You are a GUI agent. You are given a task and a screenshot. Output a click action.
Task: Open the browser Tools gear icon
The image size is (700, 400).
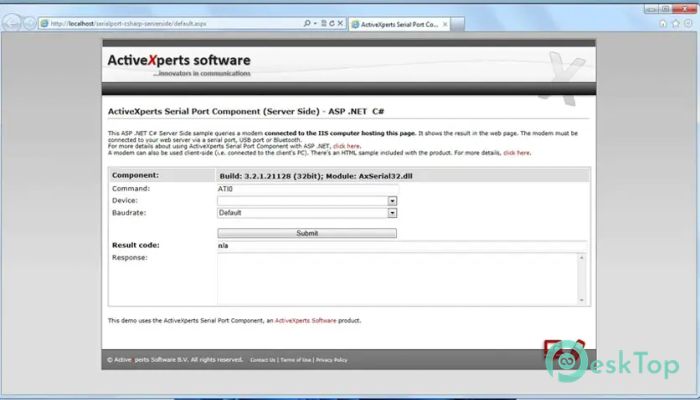pyautogui.click(x=688, y=24)
